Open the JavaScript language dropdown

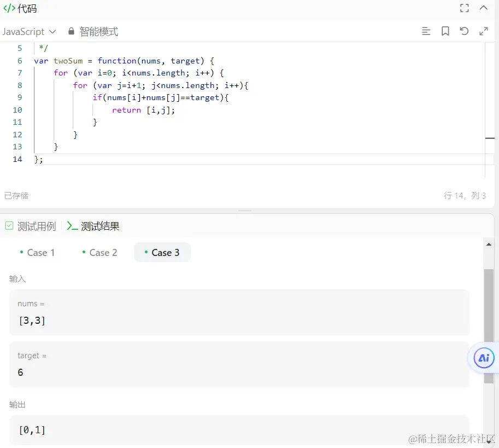(30, 32)
